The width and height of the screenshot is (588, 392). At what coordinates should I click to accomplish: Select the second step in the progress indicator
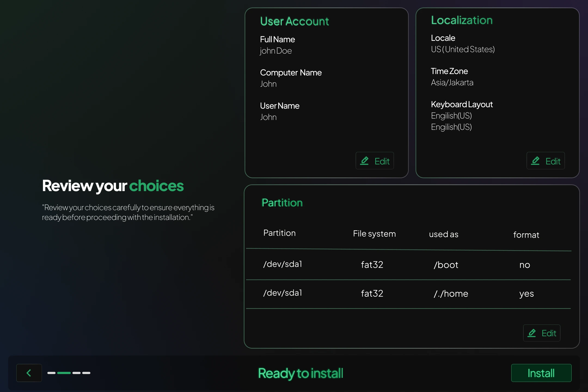tap(64, 373)
